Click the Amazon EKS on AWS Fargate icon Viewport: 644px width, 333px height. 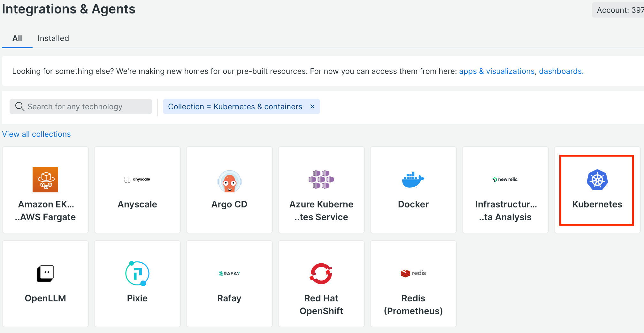click(45, 180)
